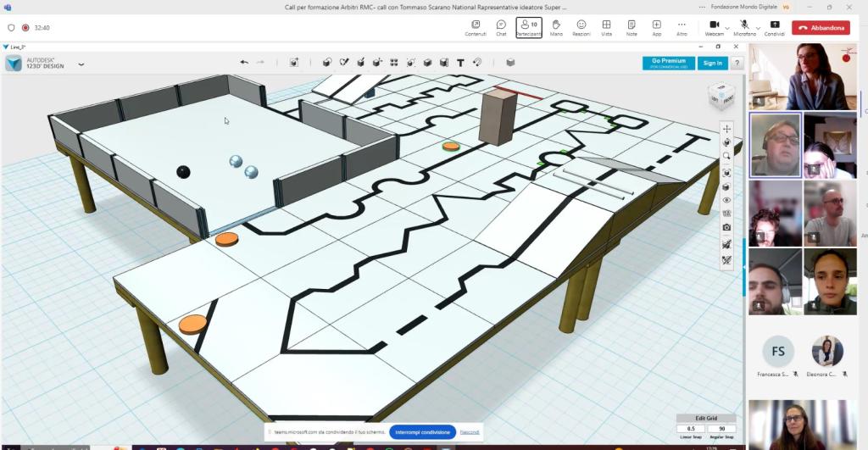The height and width of the screenshot is (450, 868).
Task: Select the Snap magnet tool
Action: click(477, 63)
